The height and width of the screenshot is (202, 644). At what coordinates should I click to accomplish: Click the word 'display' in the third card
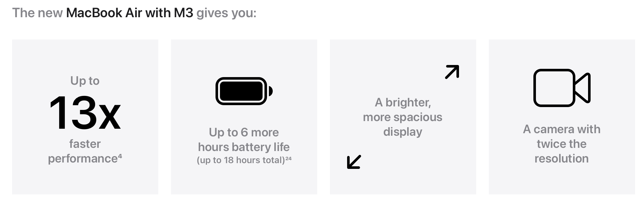pyautogui.click(x=403, y=132)
